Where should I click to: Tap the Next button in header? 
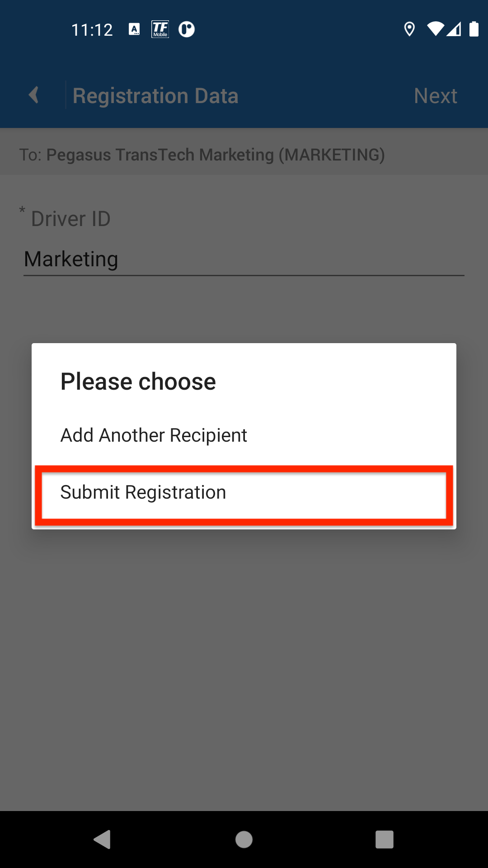[436, 96]
